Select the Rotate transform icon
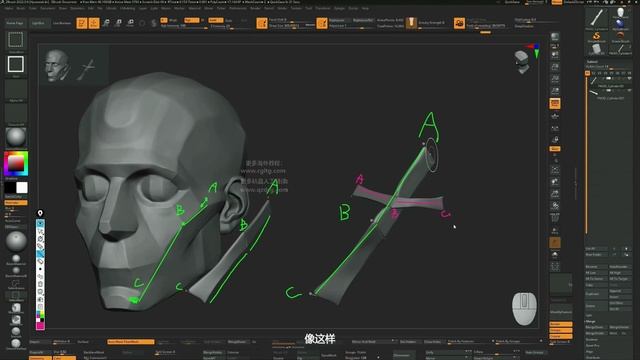640x360 pixels. pyautogui.click(x=130, y=23)
